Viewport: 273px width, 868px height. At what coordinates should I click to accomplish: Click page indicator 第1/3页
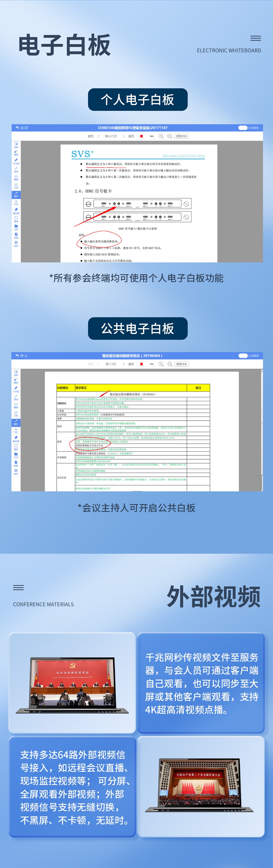click(111, 364)
